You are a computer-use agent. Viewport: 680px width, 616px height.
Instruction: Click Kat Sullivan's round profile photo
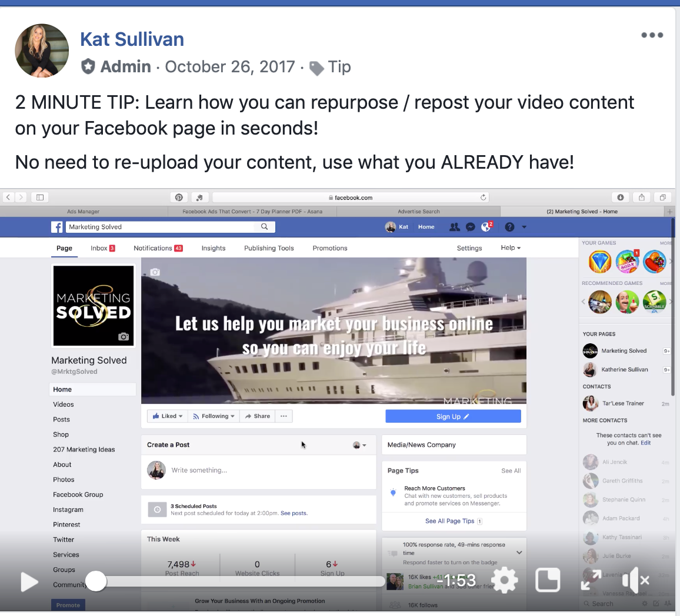click(x=42, y=50)
